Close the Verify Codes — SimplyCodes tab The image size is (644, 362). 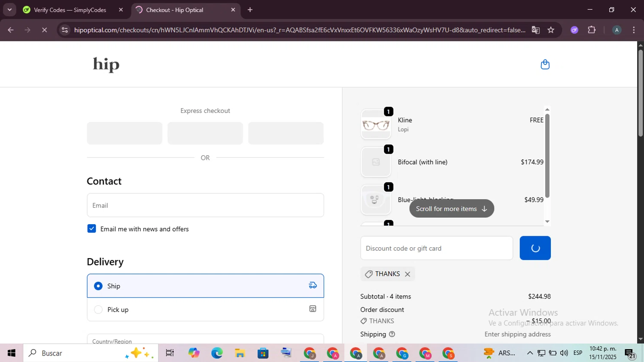point(121,10)
